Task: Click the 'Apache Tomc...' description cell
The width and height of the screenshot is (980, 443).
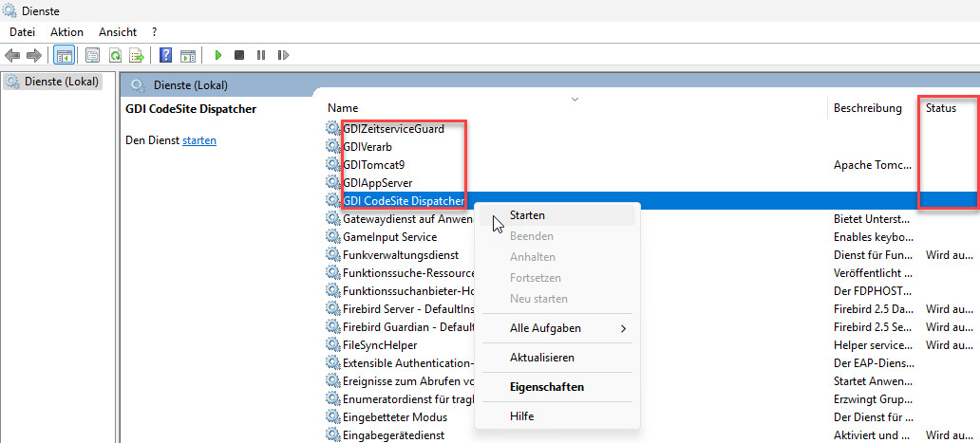Action: click(x=873, y=165)
